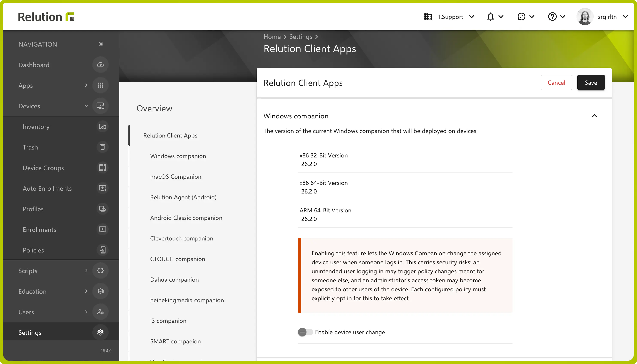Click the user avatar picture
Viewport: 637px width, 364px height.
click(x=585, y=17)
